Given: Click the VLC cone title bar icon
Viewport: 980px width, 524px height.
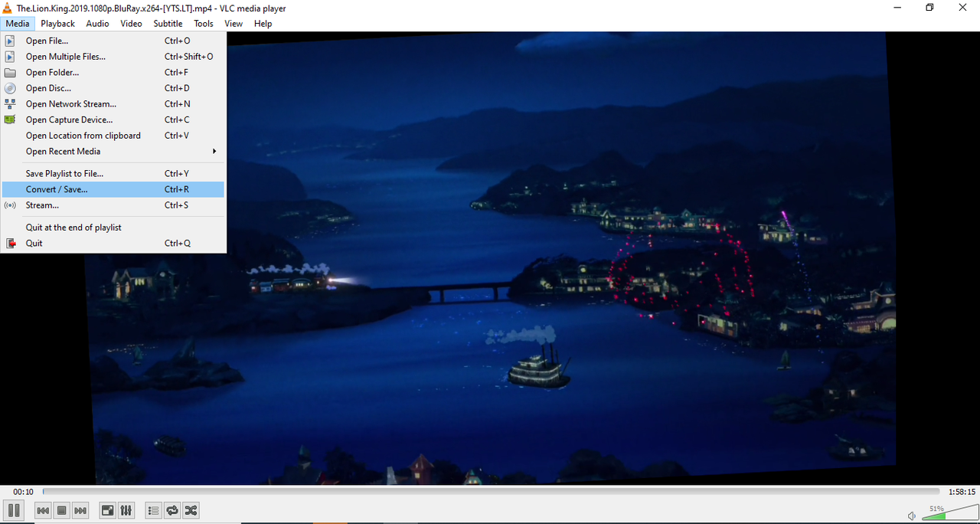Looking at the screenshot, I should pos(8,8).
